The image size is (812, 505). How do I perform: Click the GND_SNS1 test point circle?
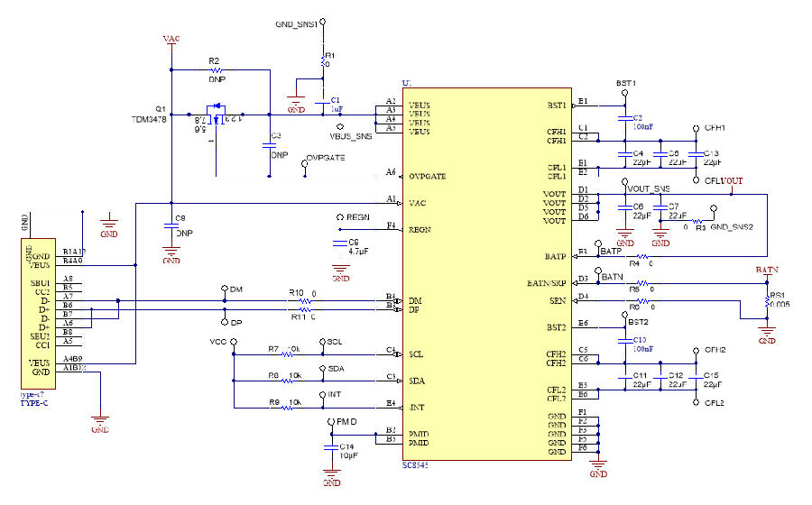(323, 22)
